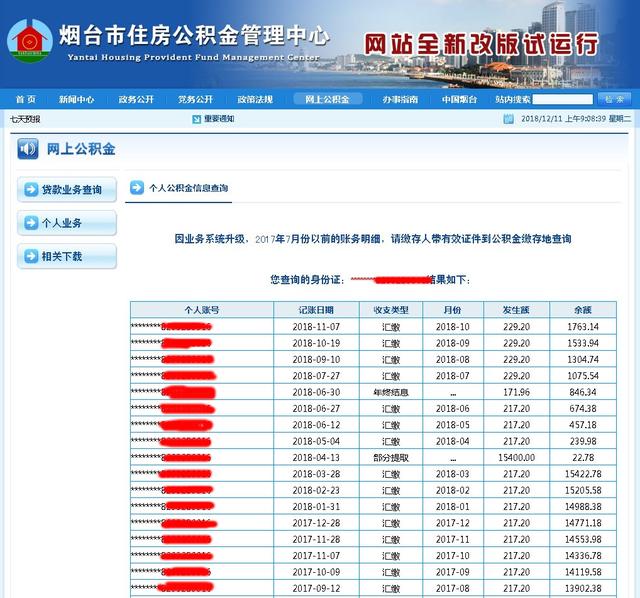Click balance value 1533.94
This screenshot has height=598, width=640.
pos(583,343)
